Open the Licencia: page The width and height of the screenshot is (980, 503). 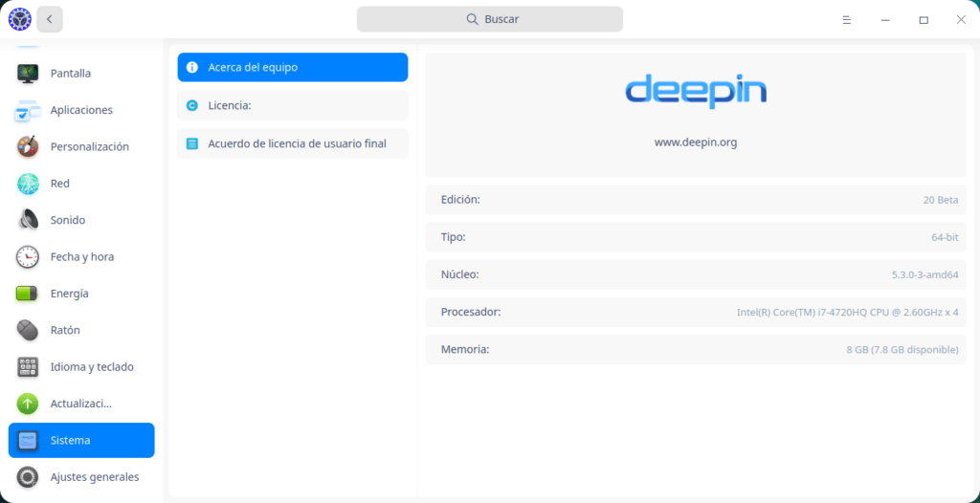[293, 105]
